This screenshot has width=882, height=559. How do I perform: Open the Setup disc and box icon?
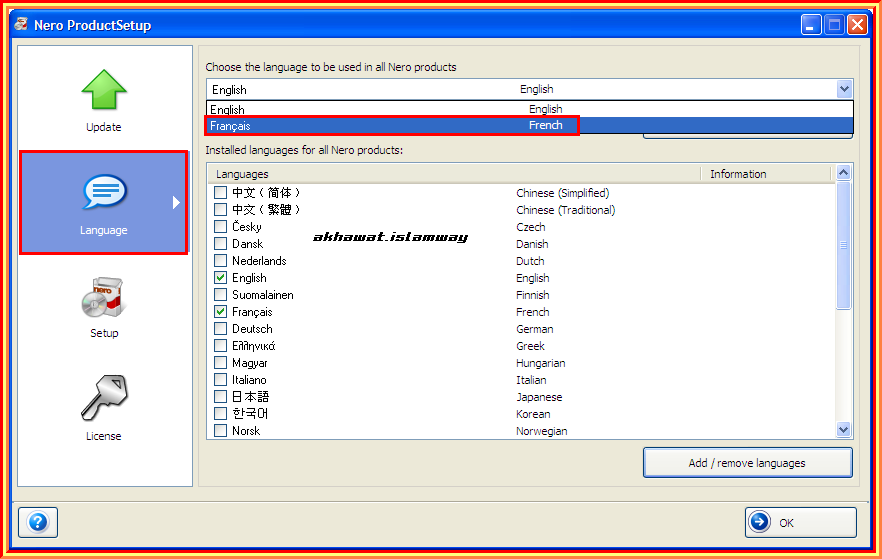(x=104, y=297)
